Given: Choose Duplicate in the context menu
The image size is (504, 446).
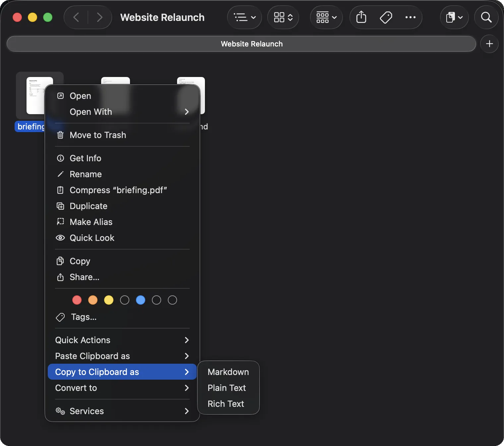Looking at the screenshot, I should 122,206.
